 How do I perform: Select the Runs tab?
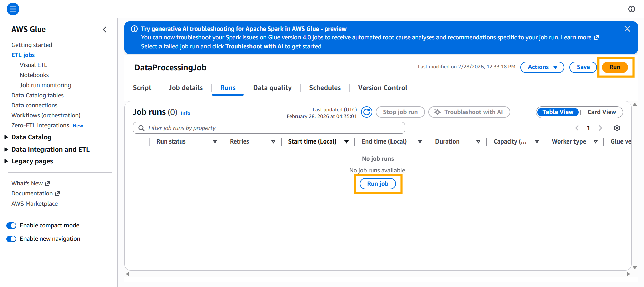click(228, 88)
